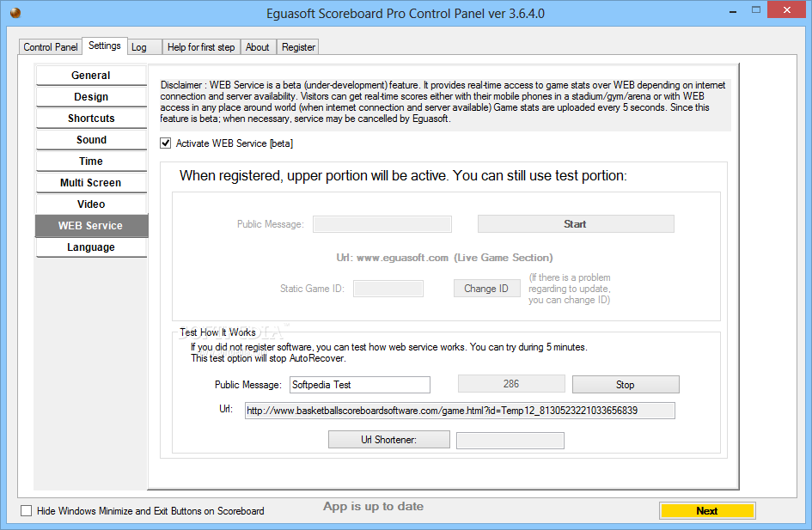Image resolution: width=812 pixels, height=530 pixels.
Task: Click the shortened url output field
Action: click(x=510, y=441)
